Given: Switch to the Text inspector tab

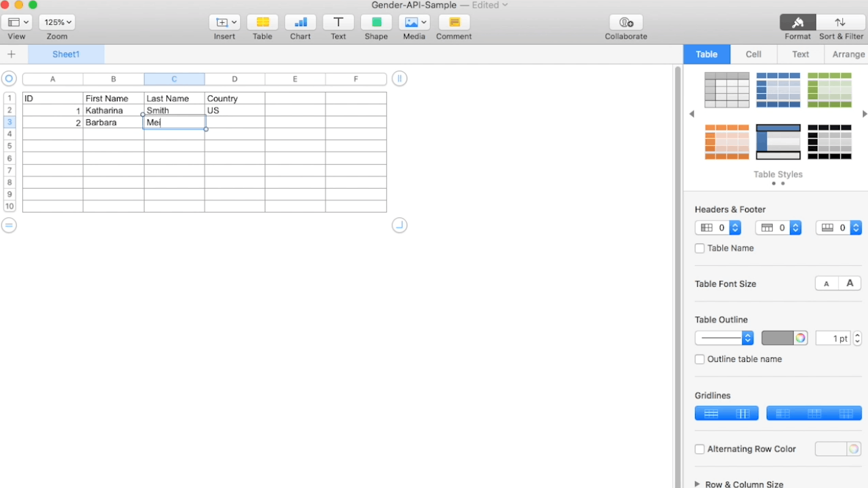Looking at the screenshot, I should (800, 54).
